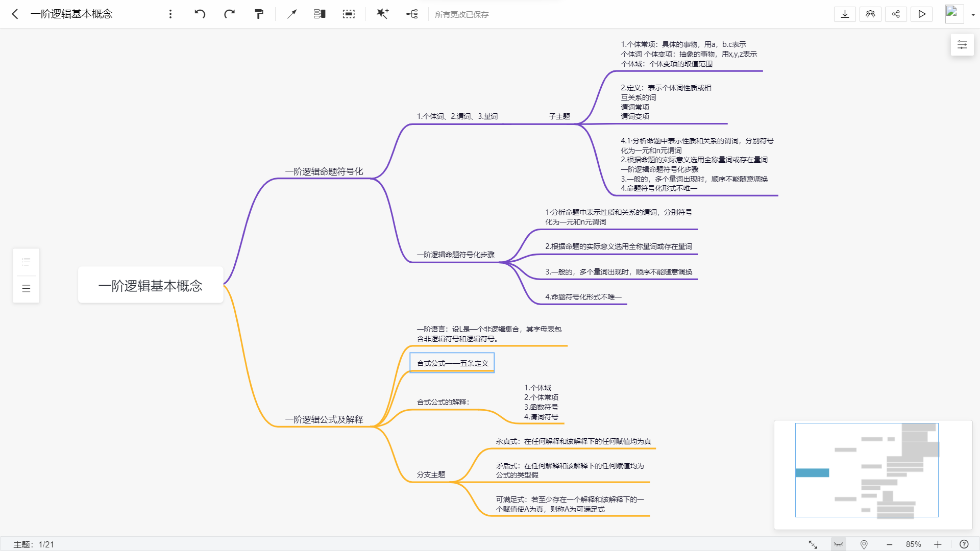The image size is (980, 551).
Task: Toggle outline list view in left panel
Action: (x=26, y=262)
